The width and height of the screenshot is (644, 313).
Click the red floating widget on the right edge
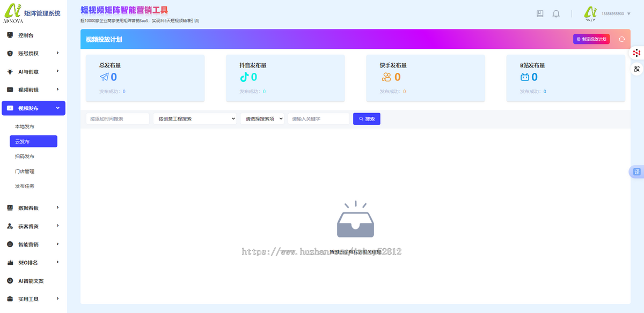[x=636, y=53]
